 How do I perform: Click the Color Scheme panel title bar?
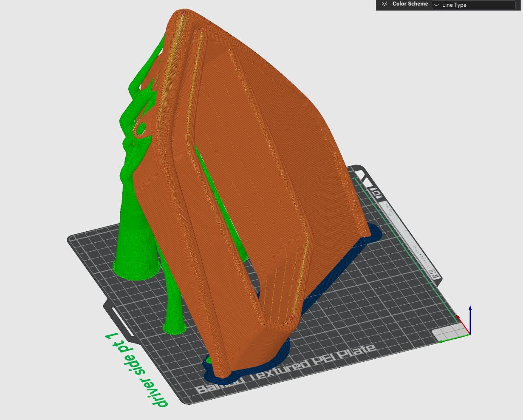410,4
